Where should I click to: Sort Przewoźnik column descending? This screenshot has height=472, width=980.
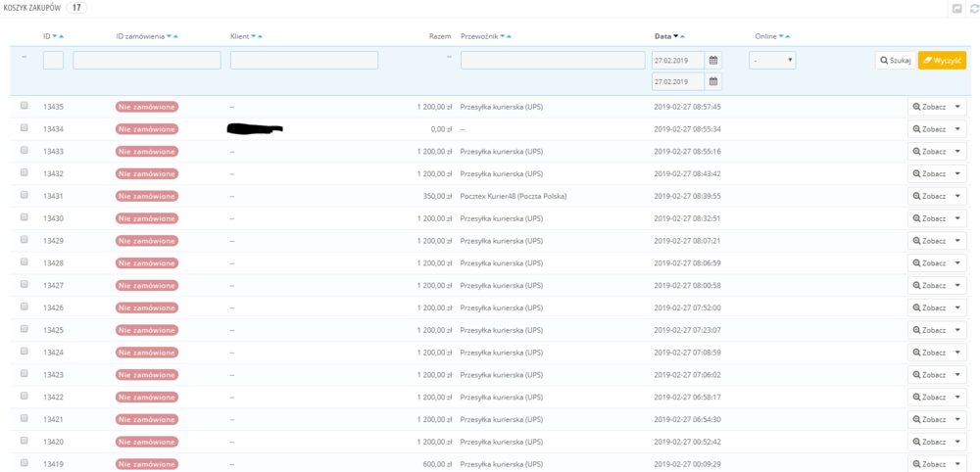[503, 37]
